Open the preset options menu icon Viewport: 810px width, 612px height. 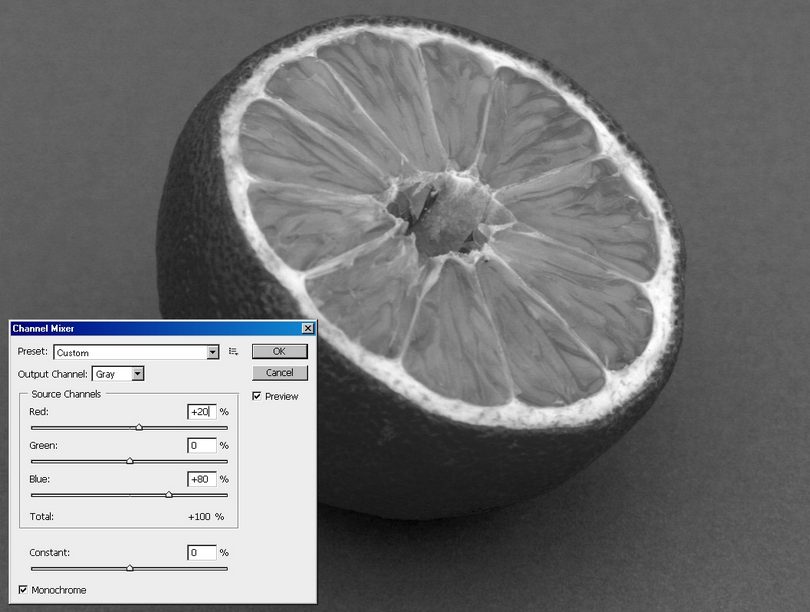click(x=233, y=352)
